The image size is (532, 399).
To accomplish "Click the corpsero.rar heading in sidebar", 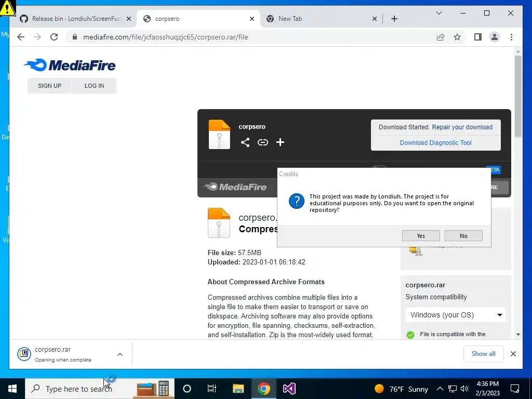I will (425, 285).
